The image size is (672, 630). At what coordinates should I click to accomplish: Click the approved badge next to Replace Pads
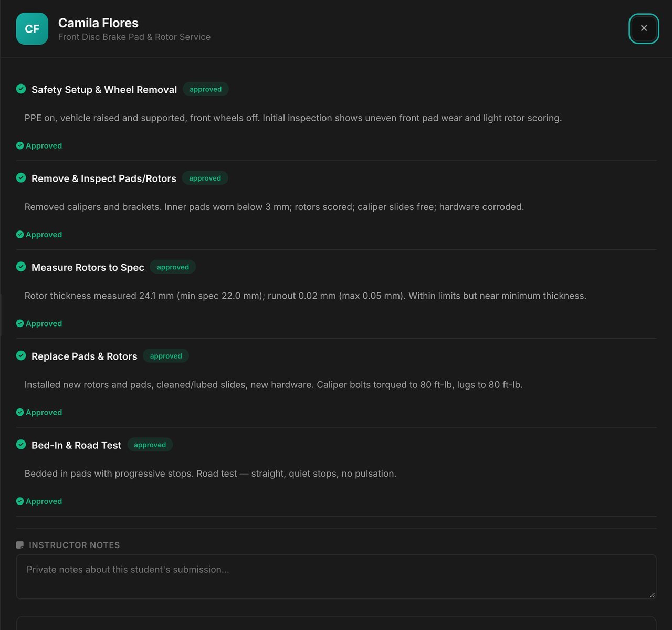click(x=166, y=355)
